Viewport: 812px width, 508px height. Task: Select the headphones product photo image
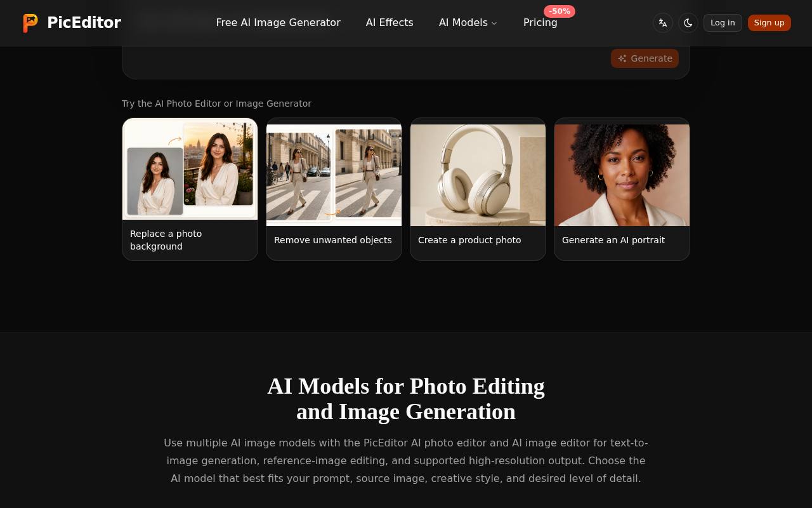(x=478, y=175)
